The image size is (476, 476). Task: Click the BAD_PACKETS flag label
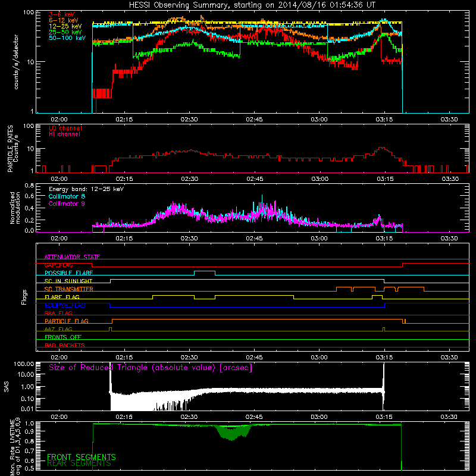pyautogui.click(x=65, y=345)
